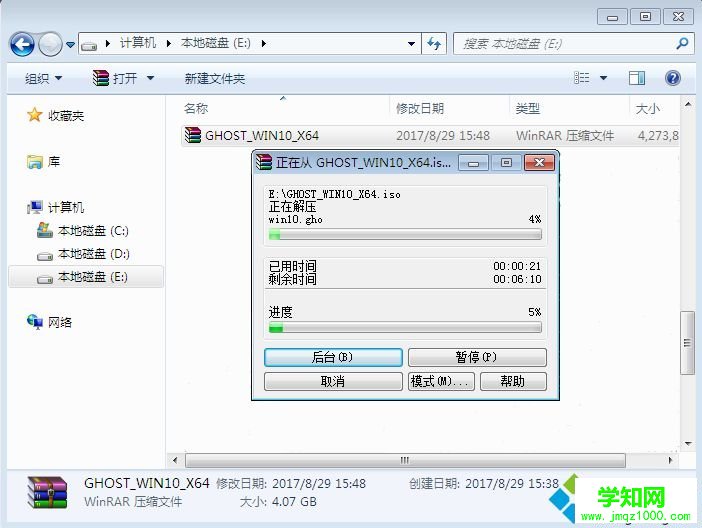Pause extraction with 暂停(P)
This screenshot has width=702, height=528.
477,357
